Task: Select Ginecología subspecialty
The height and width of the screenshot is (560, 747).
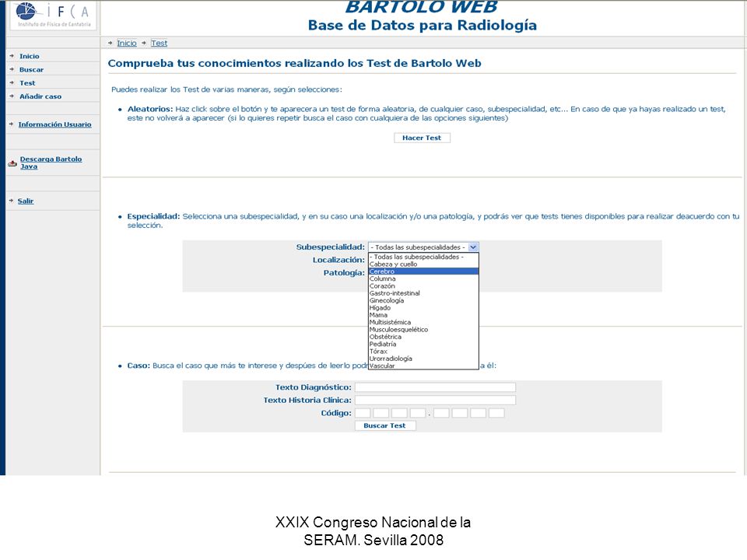Action: 423,300
